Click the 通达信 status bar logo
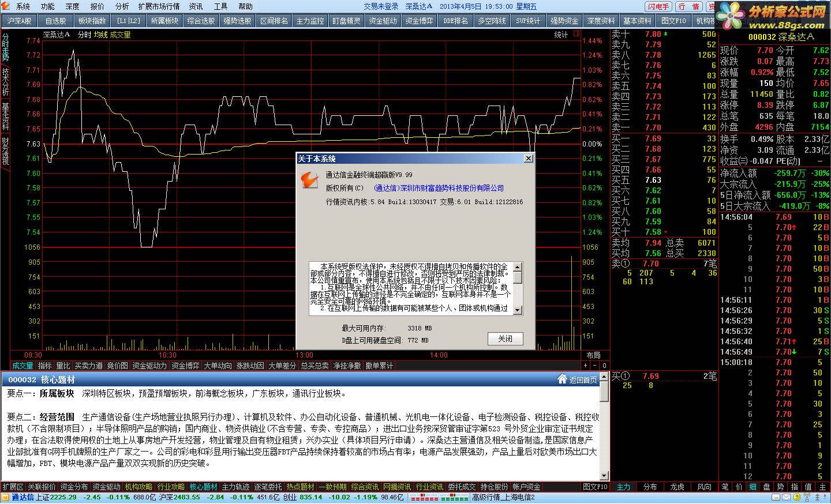 [18, 497]
